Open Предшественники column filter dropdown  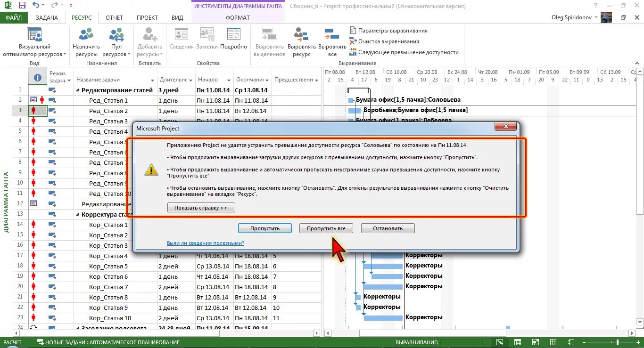(x=316, y=80)
